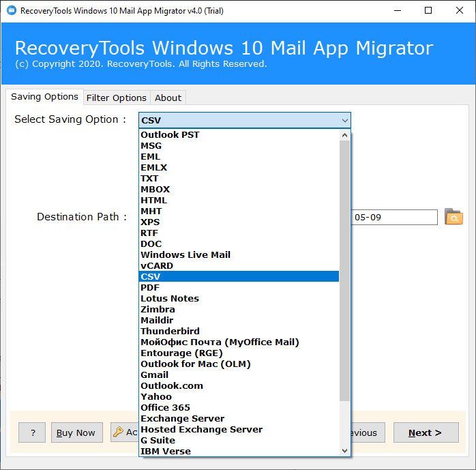476x470 pixels.
Task: Select TXT saving option
Action: click(x=239, y=178)
